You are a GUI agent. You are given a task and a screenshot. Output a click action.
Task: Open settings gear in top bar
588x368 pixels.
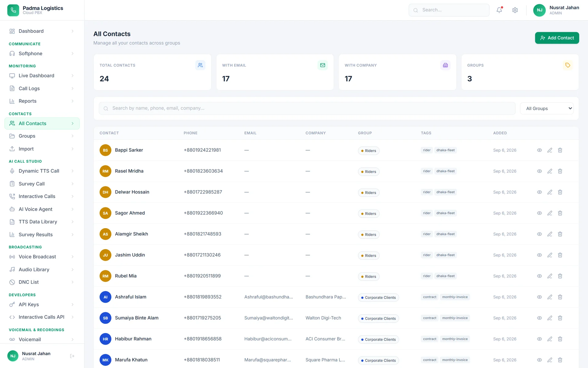point(515,10)
